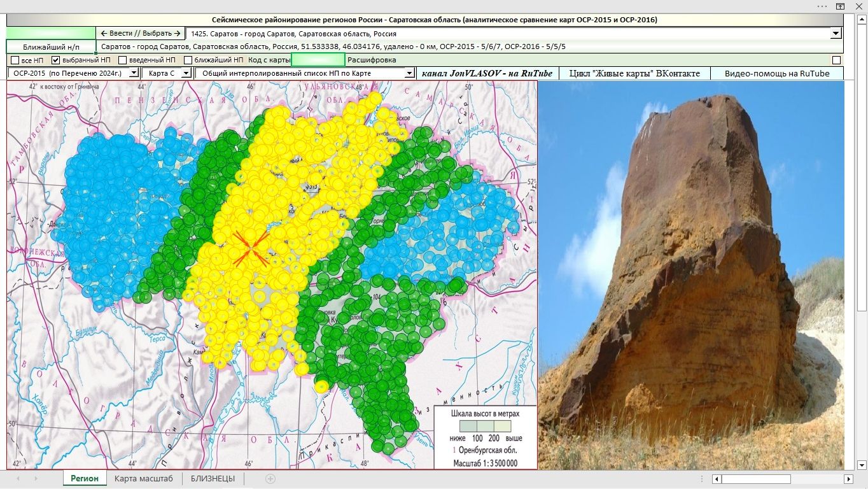
Task: Click the previous sheet navigation arrow
Action: [x=18, y=479]
